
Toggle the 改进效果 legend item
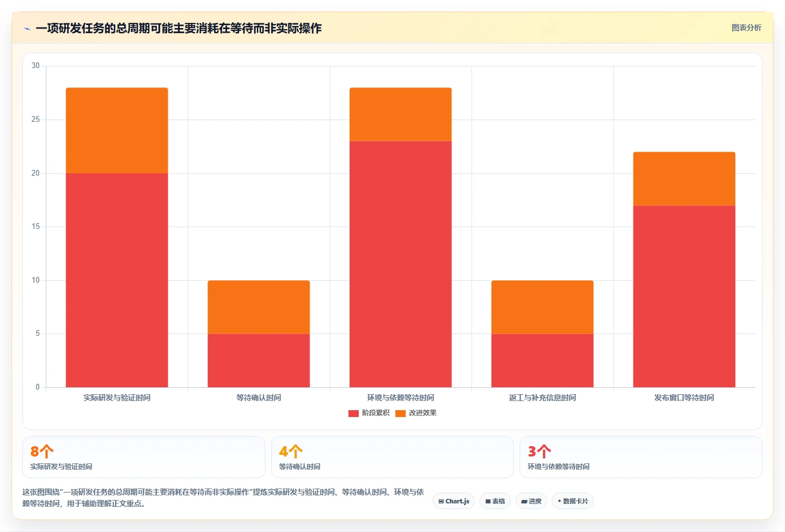(416, 413)
